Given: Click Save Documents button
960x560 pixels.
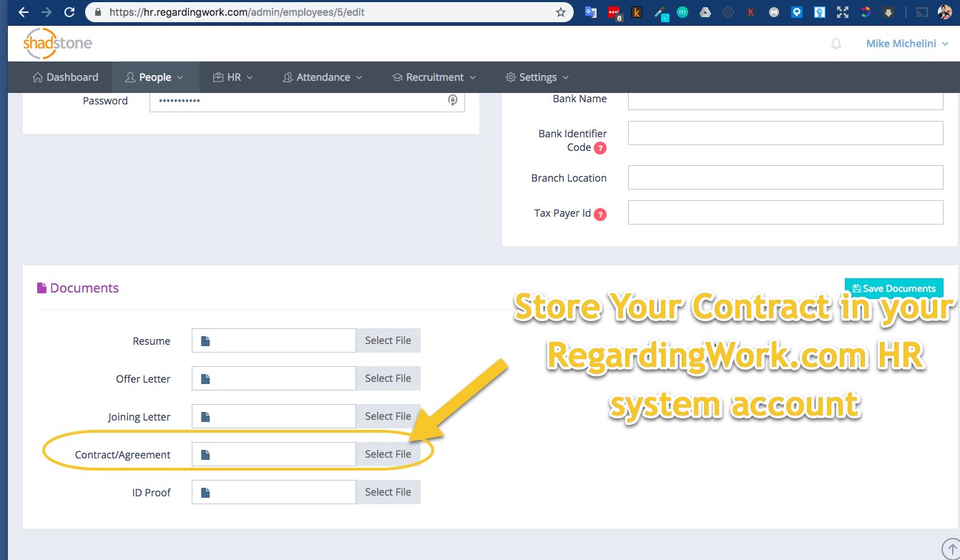Looking at the screenshot, I should point(894,288).
